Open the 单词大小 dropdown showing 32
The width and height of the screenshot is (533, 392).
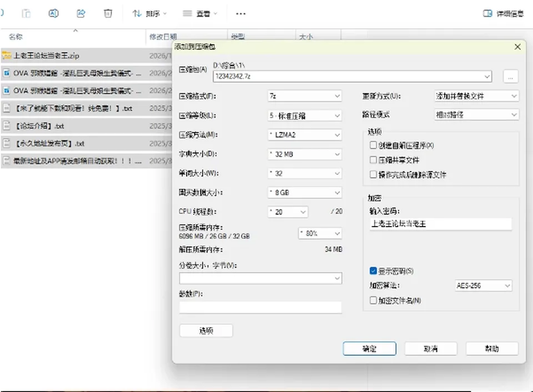[x=305, y=173]
